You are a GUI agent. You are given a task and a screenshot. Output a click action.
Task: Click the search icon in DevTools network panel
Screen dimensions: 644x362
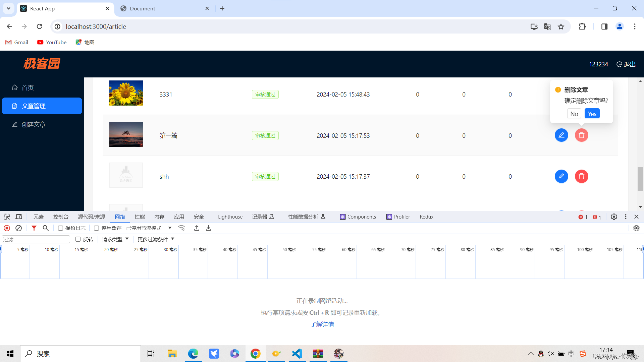(46, 228)
